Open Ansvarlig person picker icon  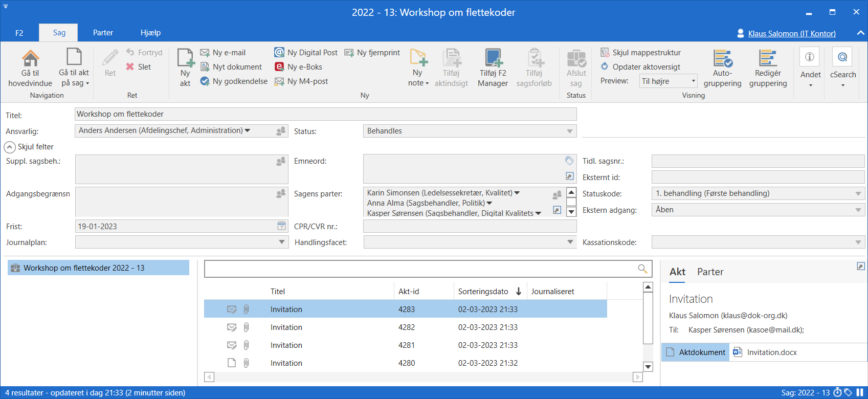pyautogui.click(x=281, y=131)
